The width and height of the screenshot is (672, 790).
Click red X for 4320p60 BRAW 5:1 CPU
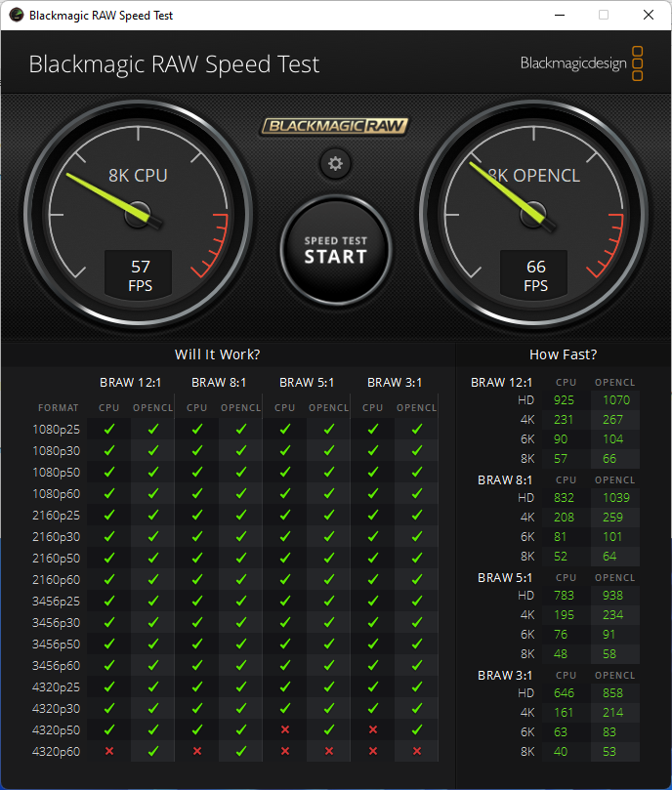285,751
